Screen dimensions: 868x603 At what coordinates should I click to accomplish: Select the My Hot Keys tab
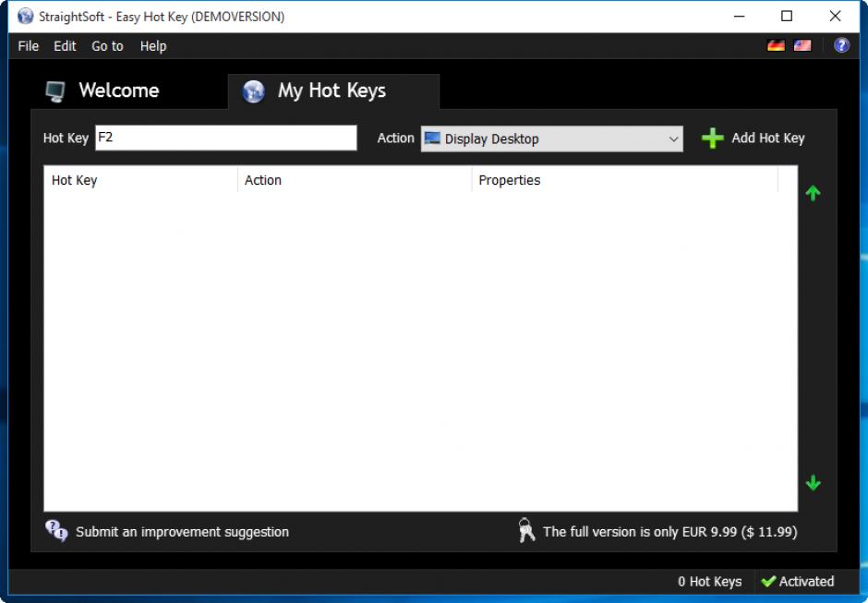point(333,92)
